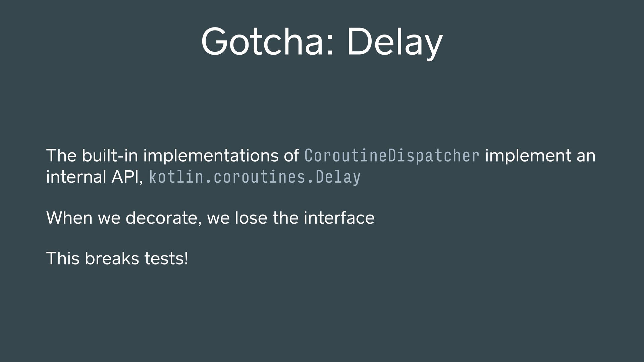Click the word "When" starting the second paragraph
This screenshot has height=362, width=644.
pos(69,218)
